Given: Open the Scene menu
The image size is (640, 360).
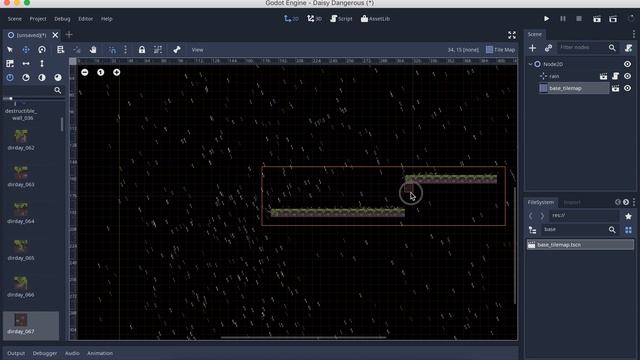Looking at the screenshot, I should 15,19.
